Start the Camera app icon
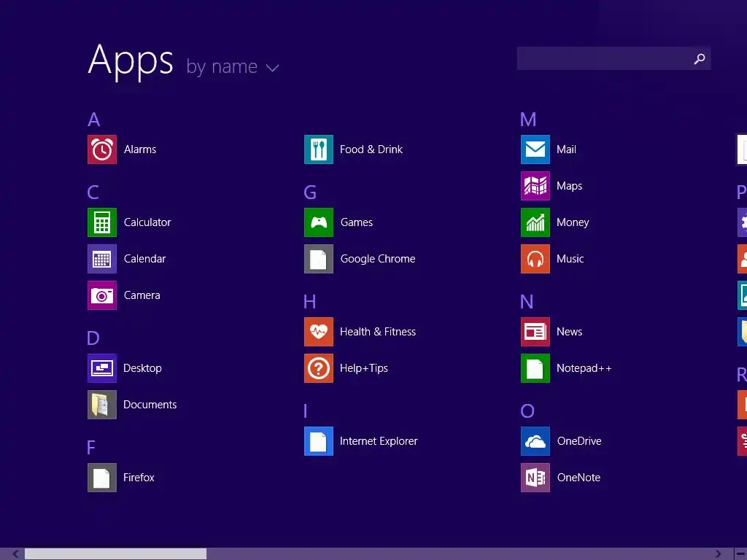 [x=102, y=295]
